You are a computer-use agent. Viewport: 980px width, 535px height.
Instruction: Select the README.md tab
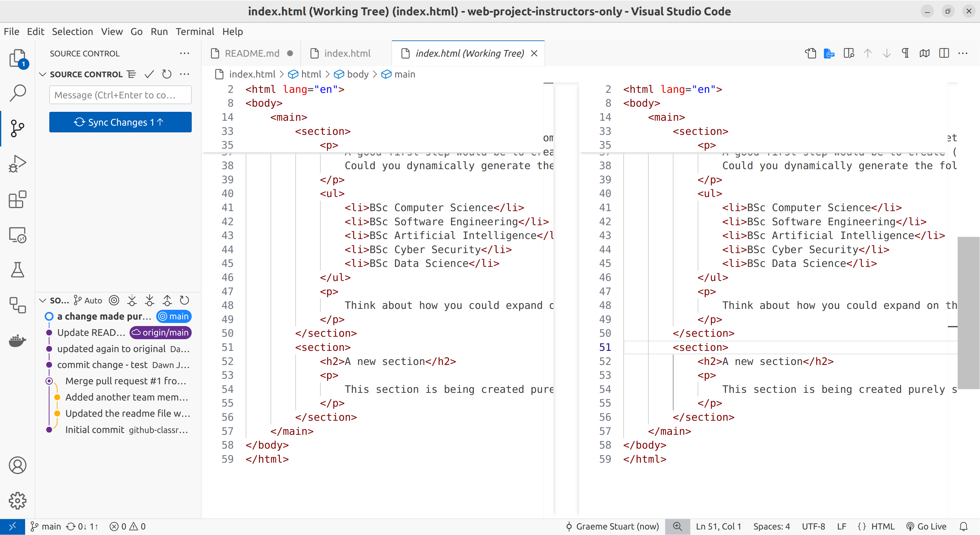(x=253, y=53)
